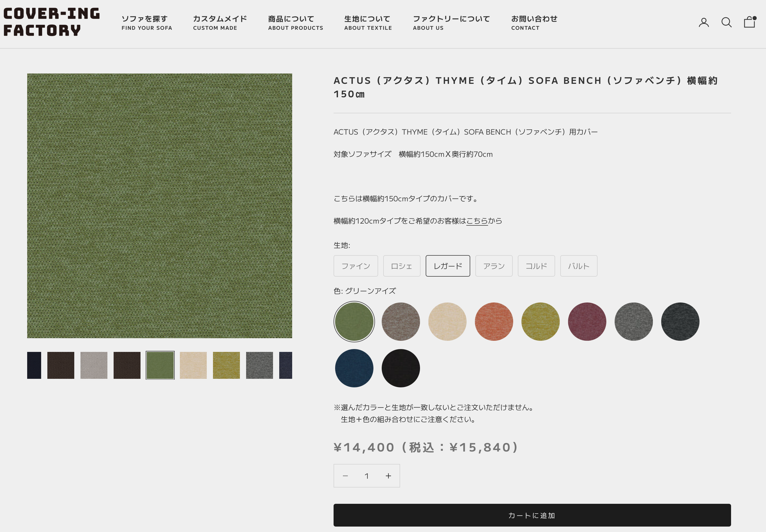This screenshot has width=766, height=532.
Task: Select the beige fabric thumbnail
Action: [x=193, y=365]
